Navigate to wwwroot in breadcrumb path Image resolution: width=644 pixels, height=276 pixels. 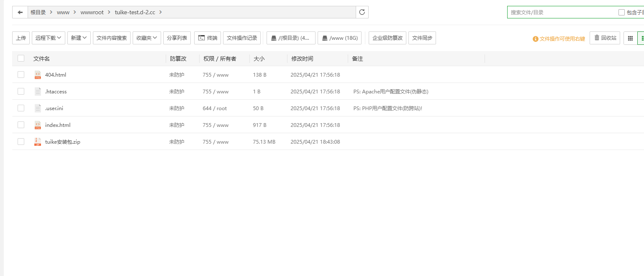pyautogui.click(x=92, y=13)
